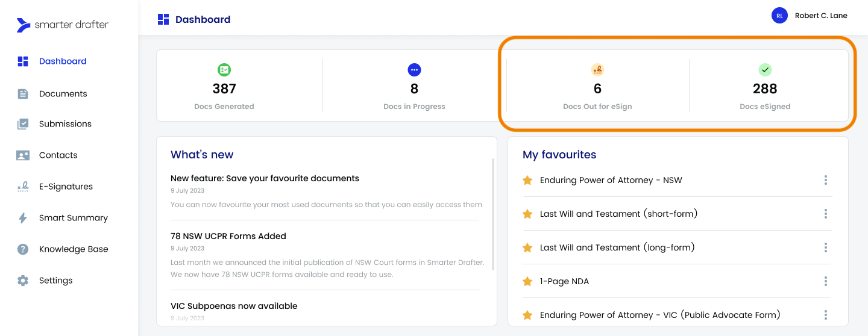The width and height of the screenshot is (868, 336).
Task: Expand the more options menu for 1-Page NDA
Action: (x=825, y=281)
